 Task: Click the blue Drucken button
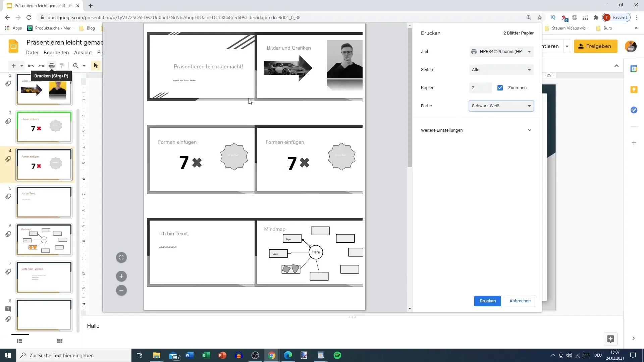[487, 301]
